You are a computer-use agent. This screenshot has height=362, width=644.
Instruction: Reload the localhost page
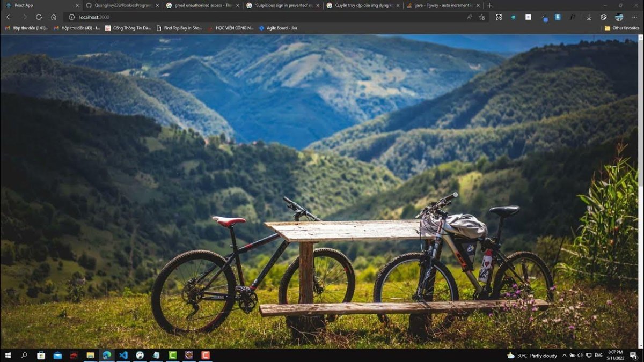pos(39,17)
